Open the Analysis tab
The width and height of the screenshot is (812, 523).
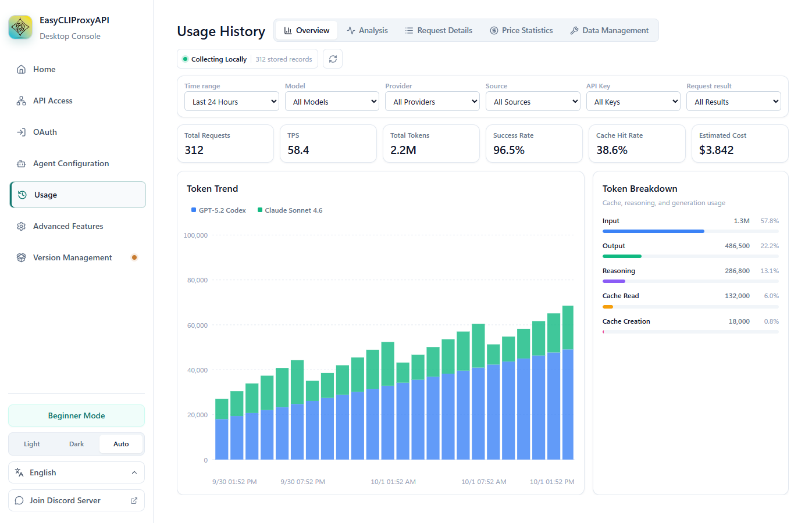367,30
